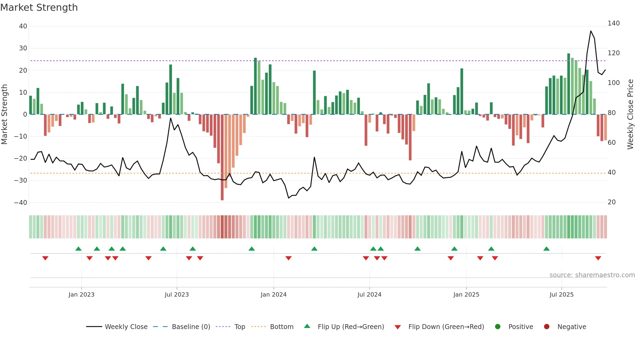Click the purple dotted Top line sample in legend
This screenshot has height=362, width=644.
coord(223,327)
